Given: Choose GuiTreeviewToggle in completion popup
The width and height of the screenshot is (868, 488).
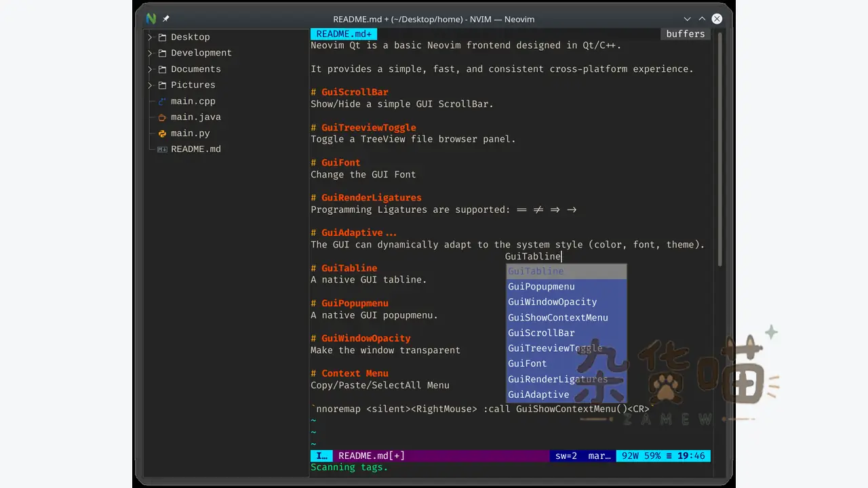Looking at the screenshot, I should 566,348.
